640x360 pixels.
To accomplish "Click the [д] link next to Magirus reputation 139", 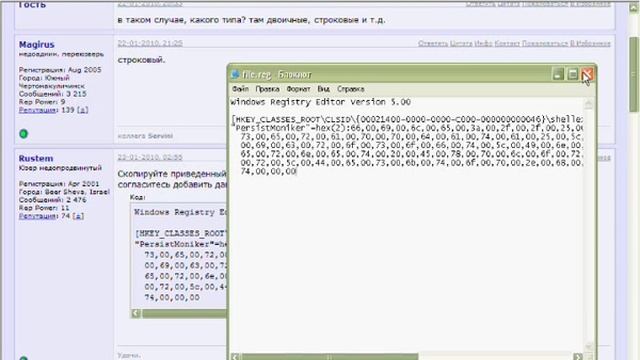I will point(82,110).
